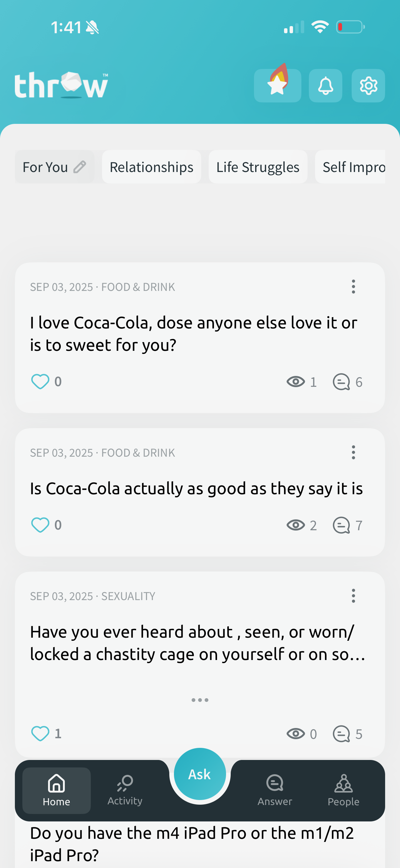Viewport: 400px width, 868px height.
Task: Like the 'I love Coca-Cola' post
Action: pyautogui.click(x=40, y=382)
